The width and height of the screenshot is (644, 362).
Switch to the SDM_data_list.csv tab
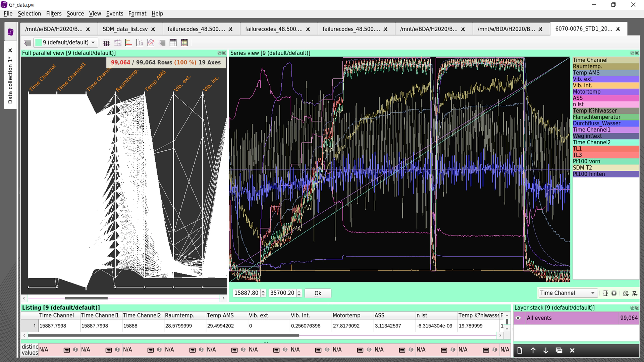pos(125,29)
